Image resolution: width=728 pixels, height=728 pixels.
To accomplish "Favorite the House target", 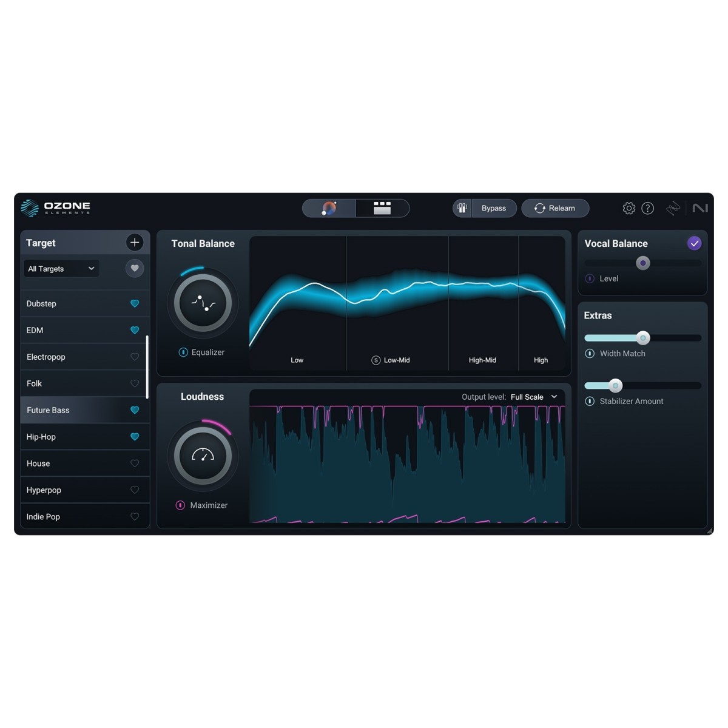I will coord(135,463).
